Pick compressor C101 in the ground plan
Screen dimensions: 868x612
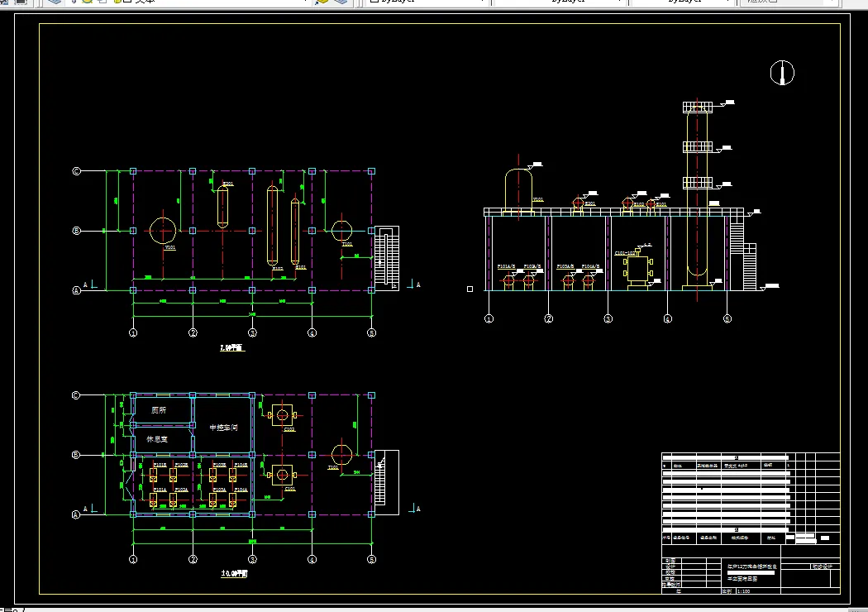tap(283, 475)
